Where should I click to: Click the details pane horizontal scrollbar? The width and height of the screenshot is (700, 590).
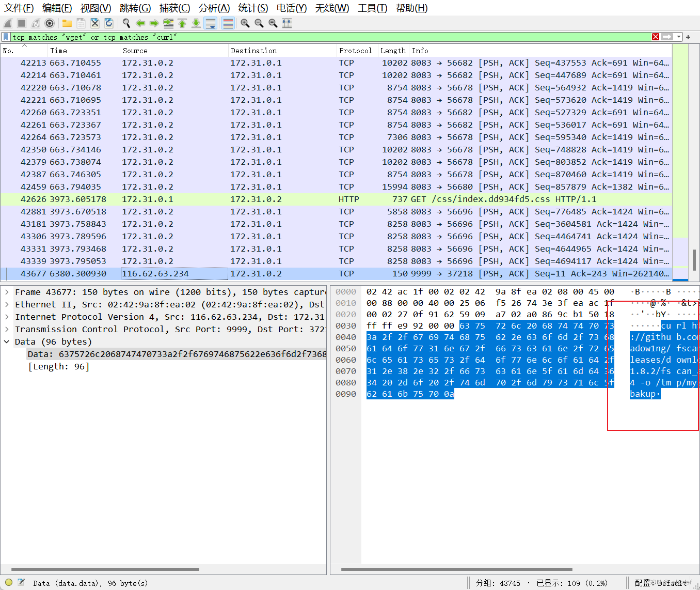coord(105,569)
